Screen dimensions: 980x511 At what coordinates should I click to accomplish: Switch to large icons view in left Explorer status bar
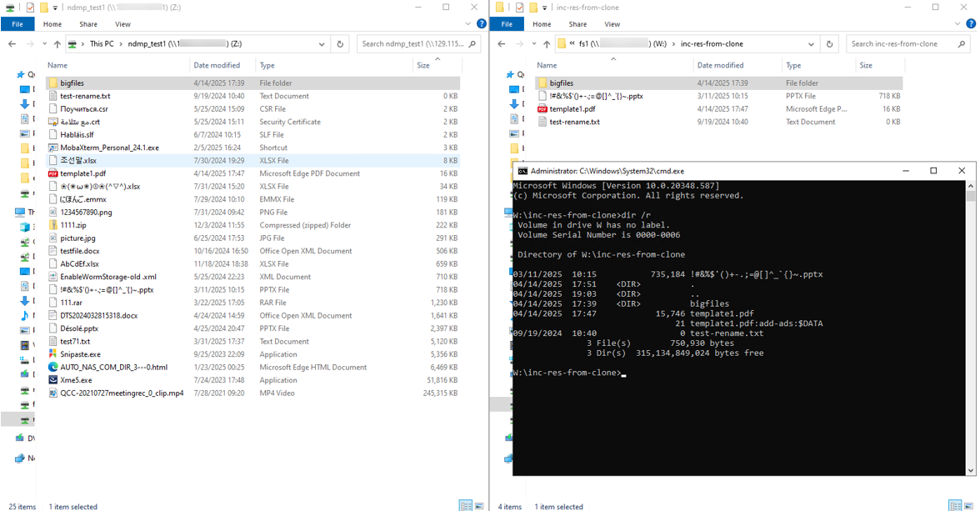pos(479,505)
